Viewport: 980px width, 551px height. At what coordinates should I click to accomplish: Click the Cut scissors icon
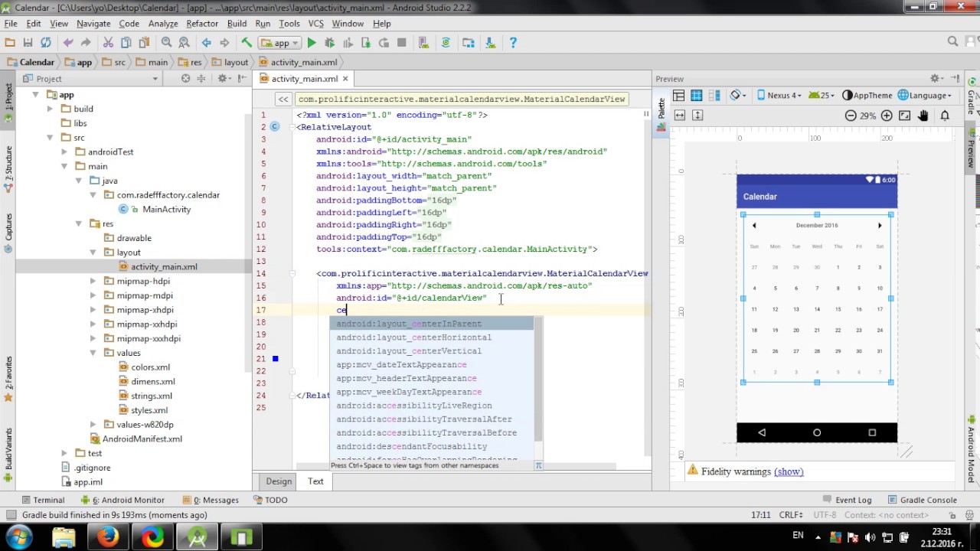(108, 43)
